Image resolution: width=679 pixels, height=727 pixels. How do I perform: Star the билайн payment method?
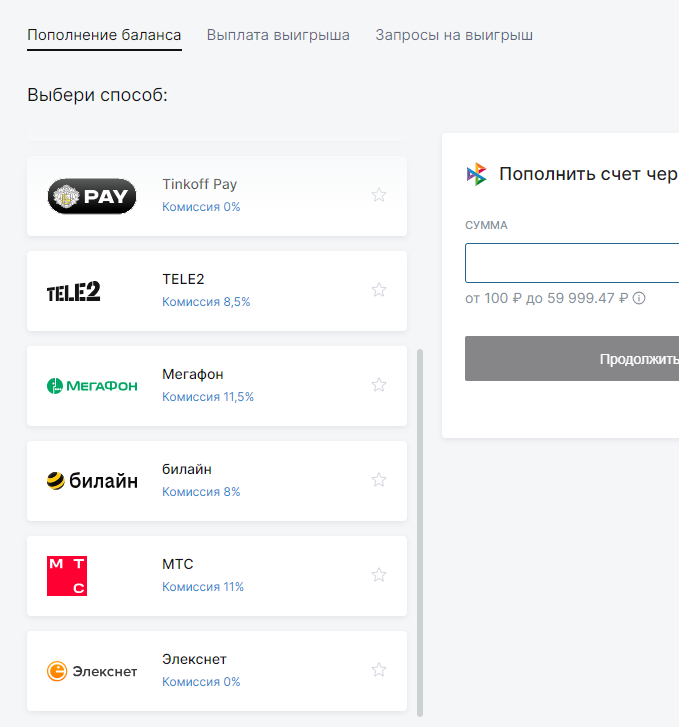[379, 480]
